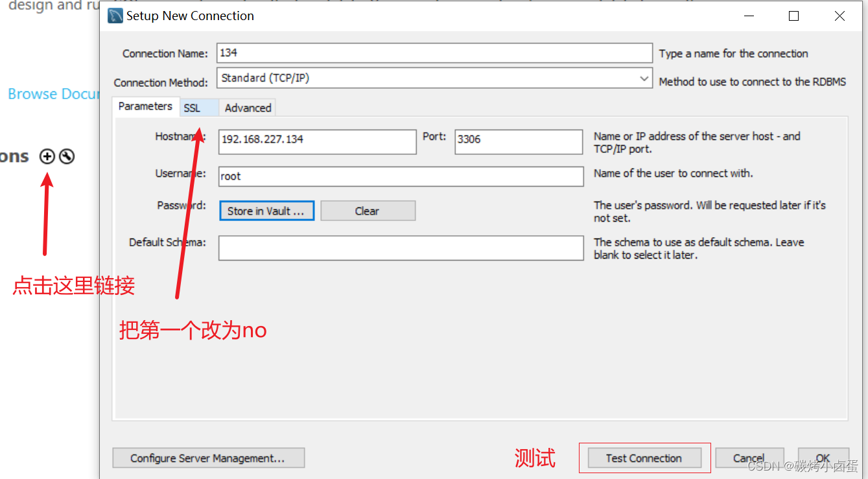This screenshot has width=868, height=479.
Task: Open the wrench manage connections icon
Action: [67, 156]
